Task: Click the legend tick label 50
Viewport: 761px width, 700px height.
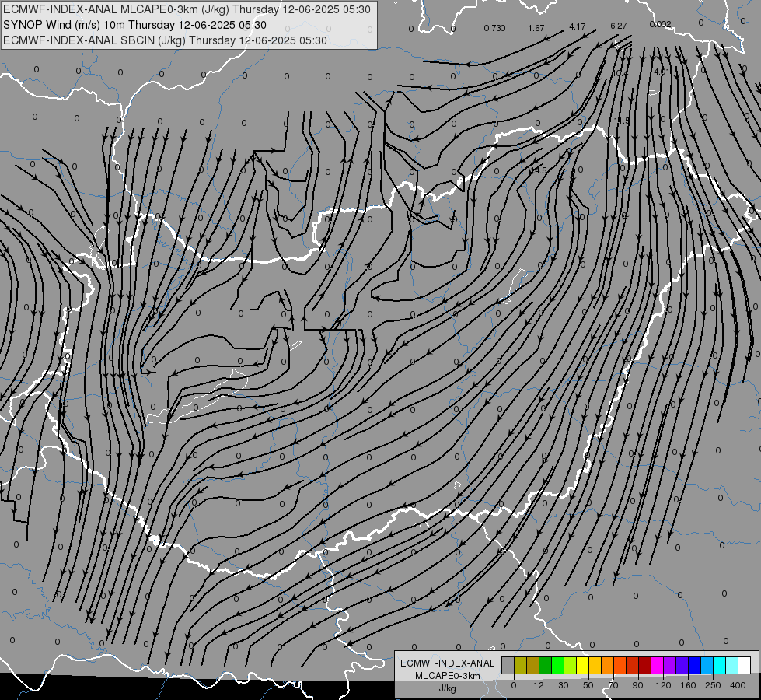Action: click(588, 685)
